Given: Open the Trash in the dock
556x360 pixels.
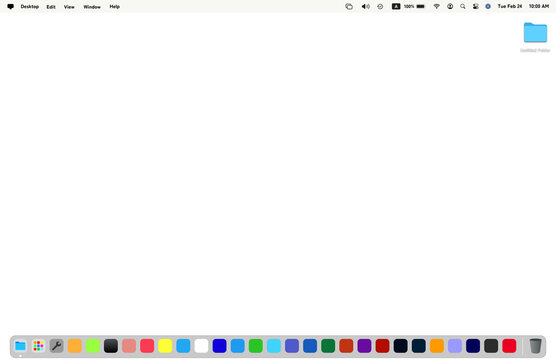Looking at the screenshot, I should click(535, 346).
